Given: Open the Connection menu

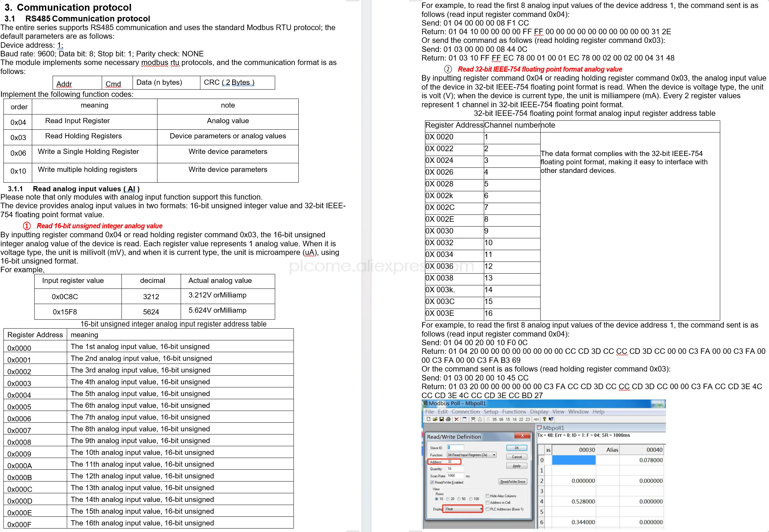Looking at the screenshot, I should [465, 412].
